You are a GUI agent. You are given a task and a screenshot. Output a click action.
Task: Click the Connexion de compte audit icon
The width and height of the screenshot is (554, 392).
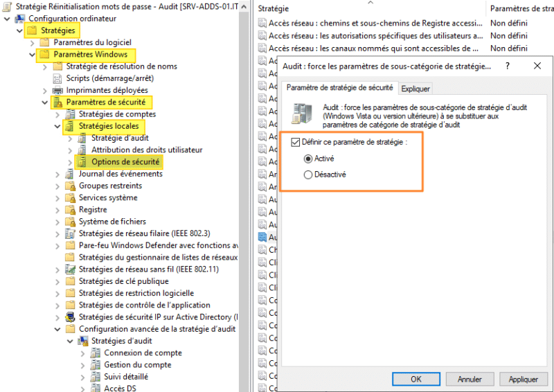(96, 353)
